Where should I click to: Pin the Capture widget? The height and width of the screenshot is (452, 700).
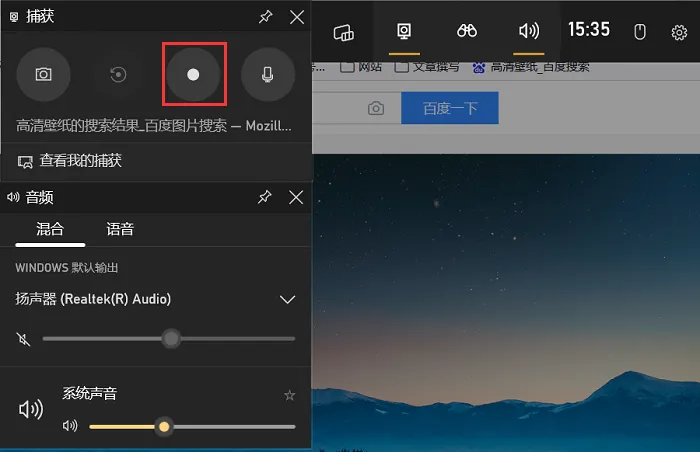click(x=266, y=17)
